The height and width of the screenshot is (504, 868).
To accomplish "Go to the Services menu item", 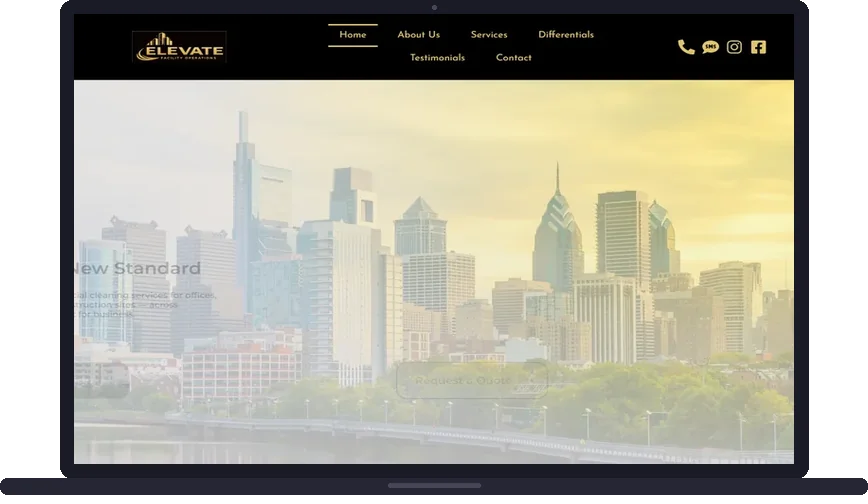I will (x=489, y=35).
